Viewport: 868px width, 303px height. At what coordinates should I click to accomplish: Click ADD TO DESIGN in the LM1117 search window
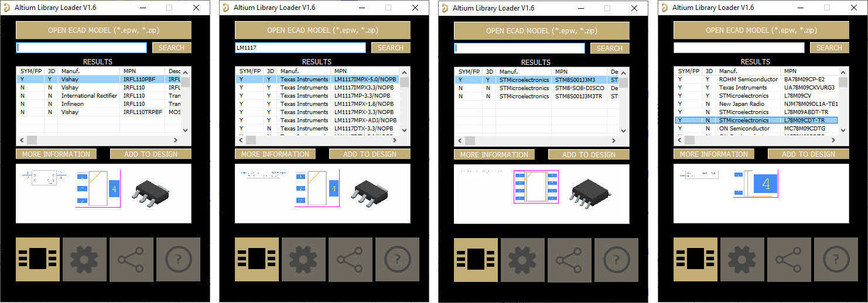click(370, 154)
